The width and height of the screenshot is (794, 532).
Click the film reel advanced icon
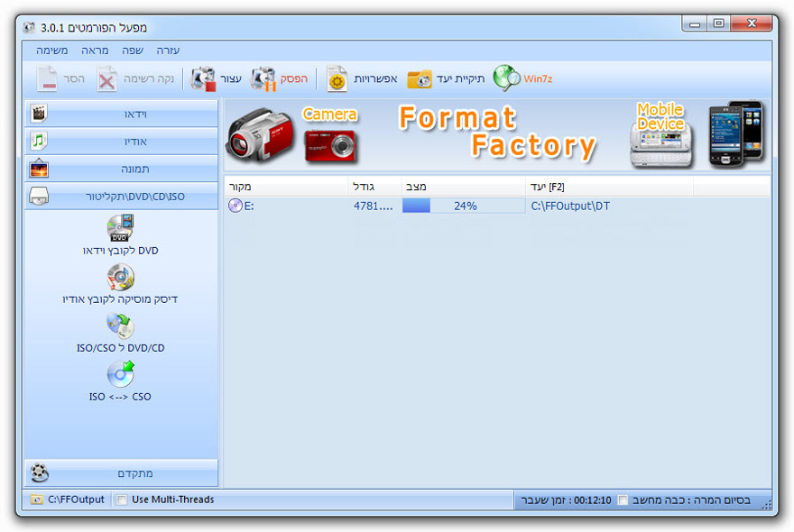39,472
